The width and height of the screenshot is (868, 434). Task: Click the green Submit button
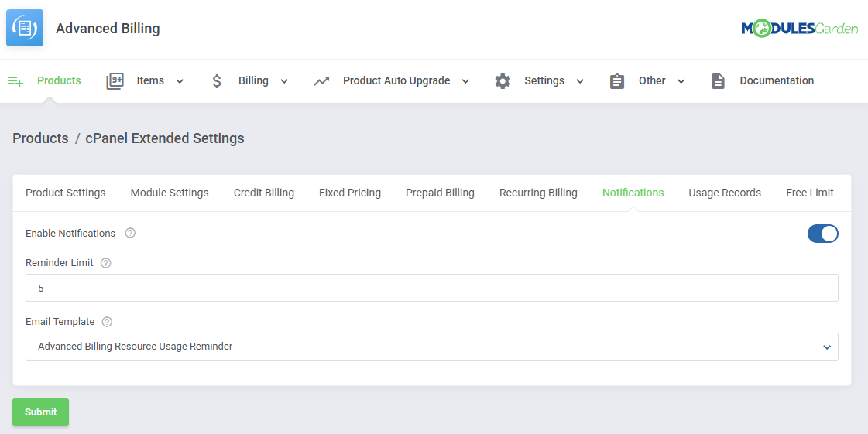(x=40, y=412)
